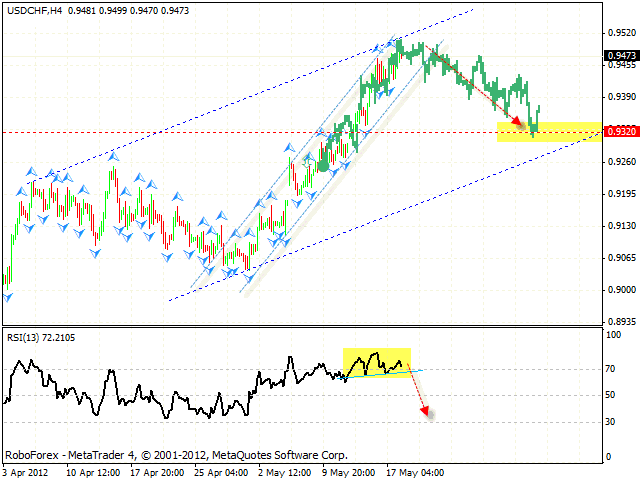Click the red 0.9320 price level label
The image size is (640, 480).
pos(621,131)
